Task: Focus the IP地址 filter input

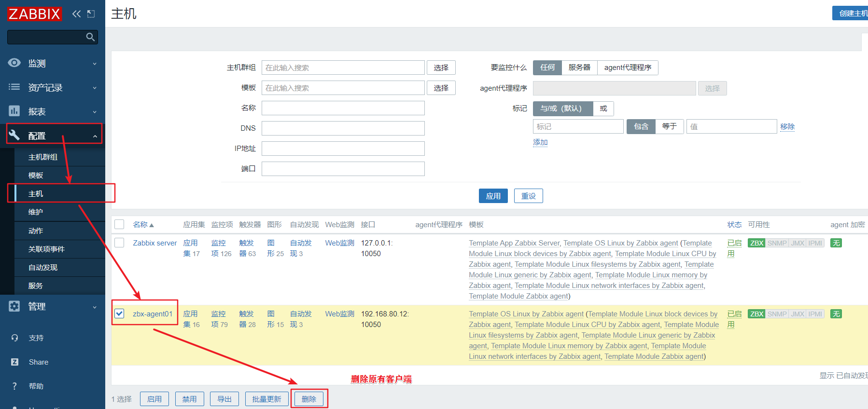Action: (343, 149)
